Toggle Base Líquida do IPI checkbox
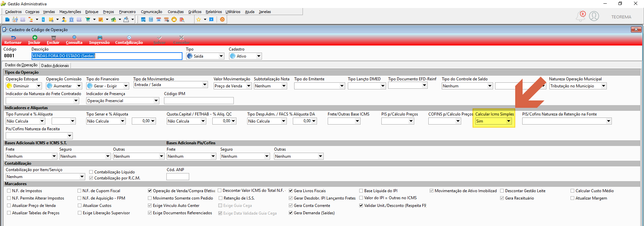Screen dimensions: 644x226 click(x=361, y=191)
